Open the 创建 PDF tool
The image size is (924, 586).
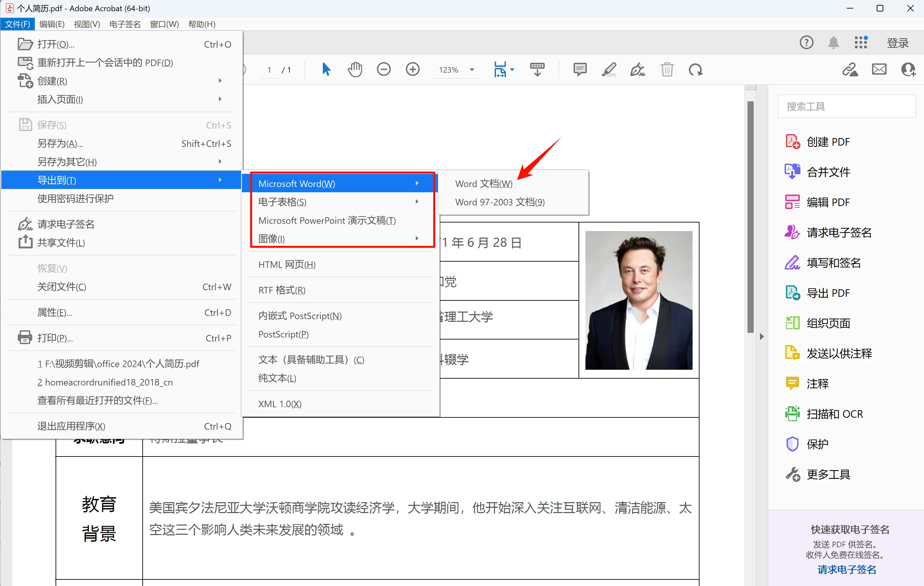817,142
